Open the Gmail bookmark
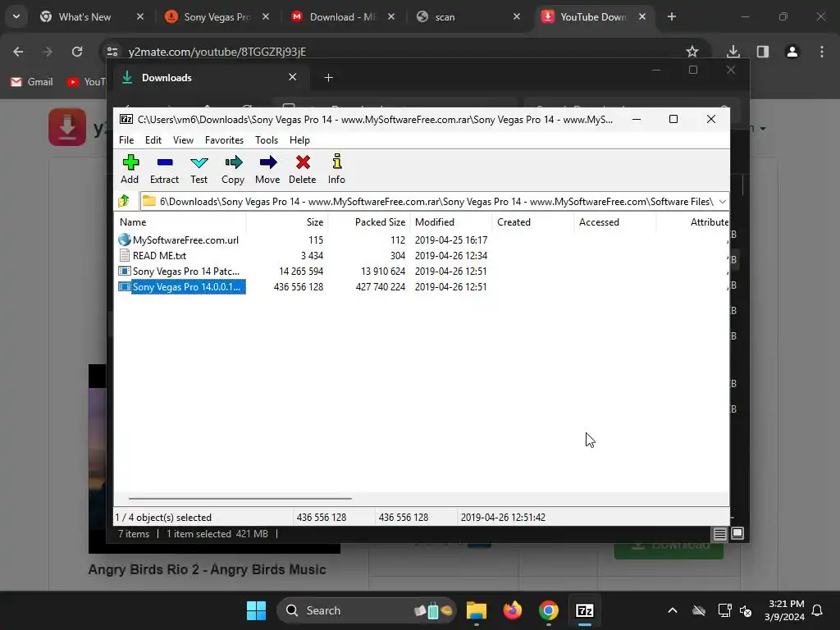840x630 pixels. [32, 82]
